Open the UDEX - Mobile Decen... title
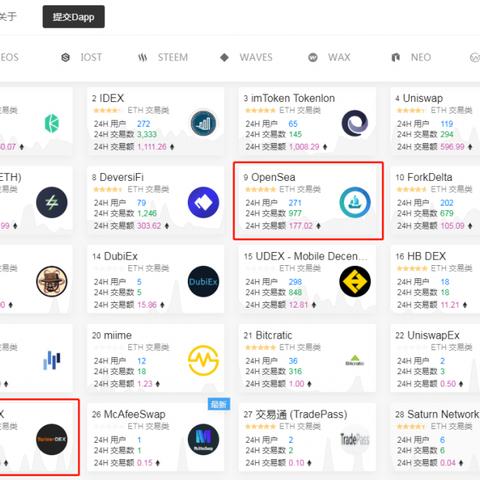480x480 pixels. tap(311, 256)
